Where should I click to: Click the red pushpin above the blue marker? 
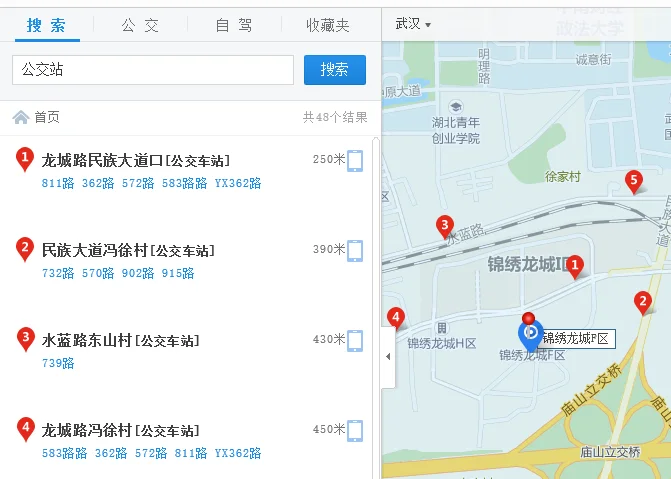click(x=528, y=319)
